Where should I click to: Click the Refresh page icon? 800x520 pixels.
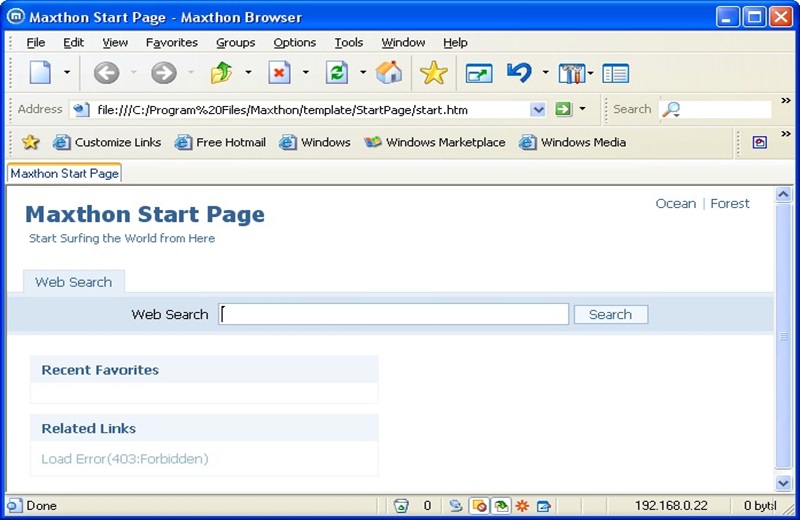click(337, 73)
